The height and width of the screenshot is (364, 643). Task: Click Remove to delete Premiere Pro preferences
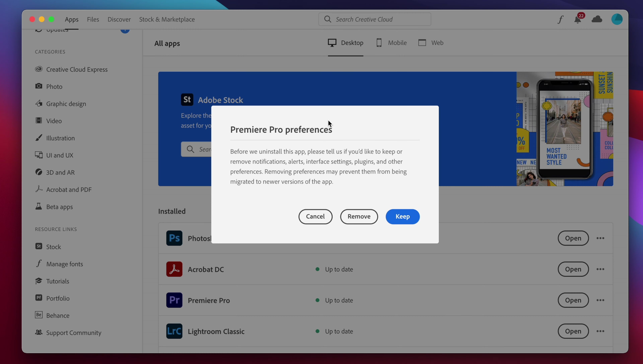pyautogui.click(x=359, y=216)
